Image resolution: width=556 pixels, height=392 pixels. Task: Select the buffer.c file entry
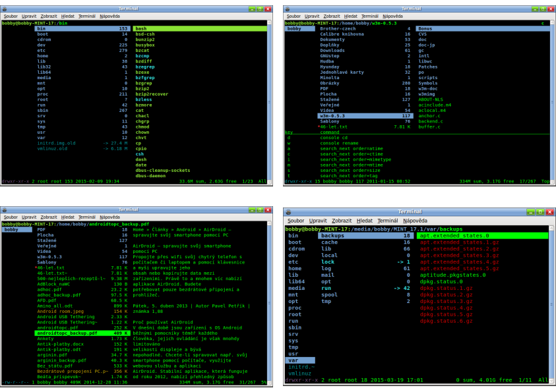click(x=429, y=126)
